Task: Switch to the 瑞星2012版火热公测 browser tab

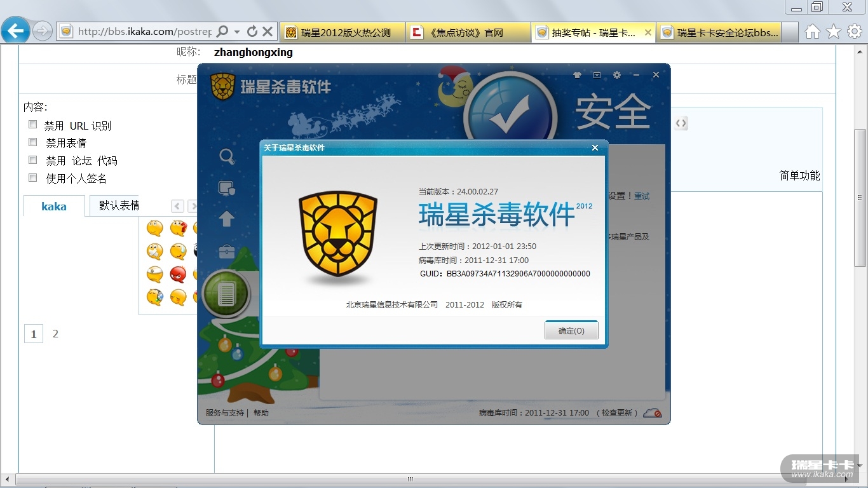Action: pyautogui.click(x=343, y=32)
